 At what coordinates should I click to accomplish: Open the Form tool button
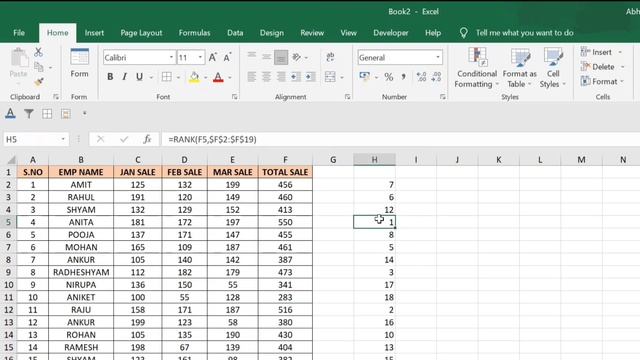pyautogui.click(x=79, y=63)
